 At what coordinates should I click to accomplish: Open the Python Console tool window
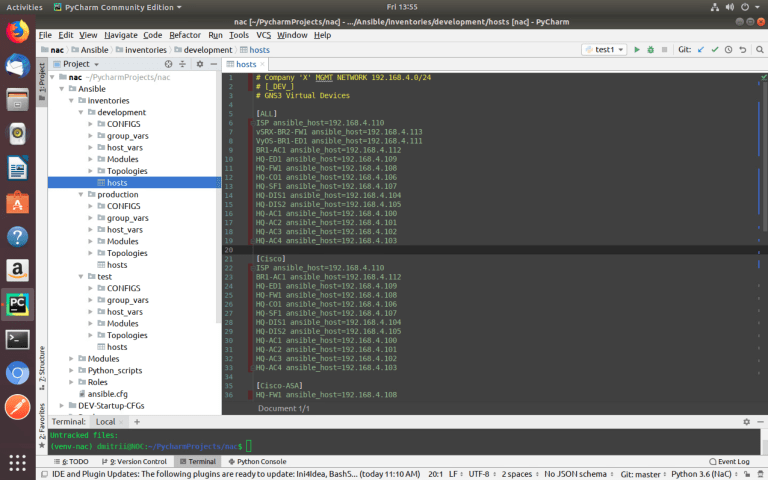click(x=257, y=461)
